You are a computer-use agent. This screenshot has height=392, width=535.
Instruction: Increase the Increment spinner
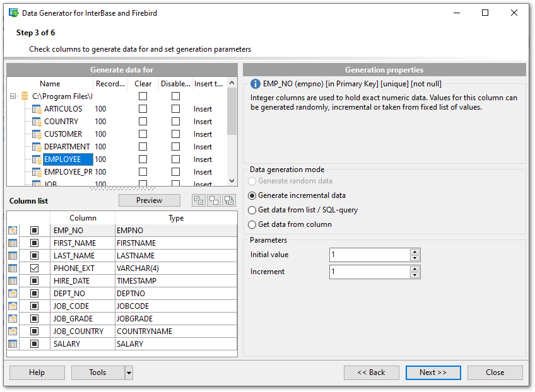point(415,269)
